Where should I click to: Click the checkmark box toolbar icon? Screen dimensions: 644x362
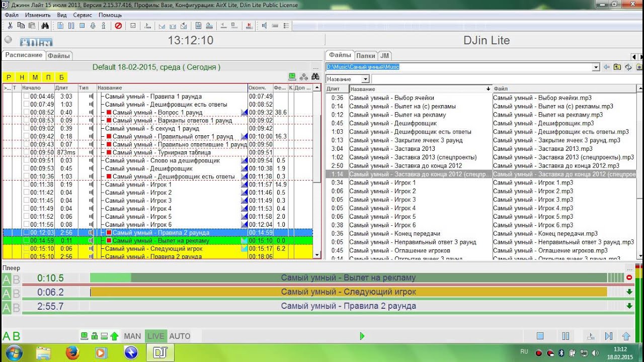(x=133, y=26)
